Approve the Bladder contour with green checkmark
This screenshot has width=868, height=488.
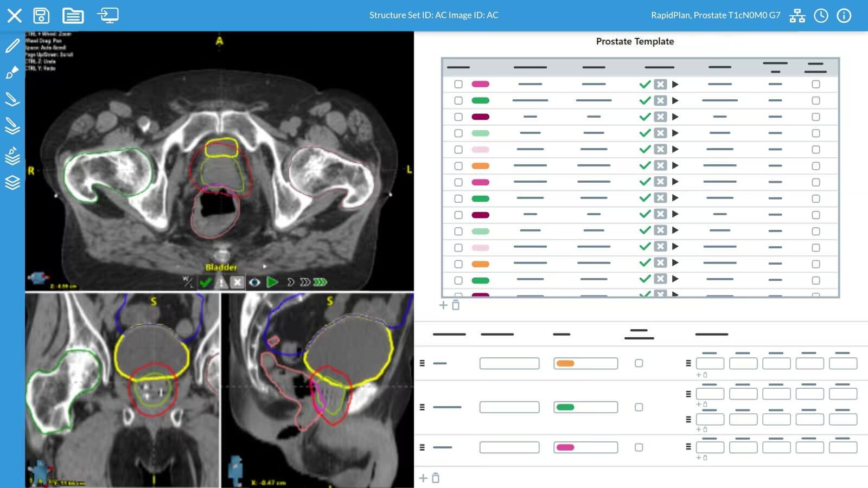point(205,282)
